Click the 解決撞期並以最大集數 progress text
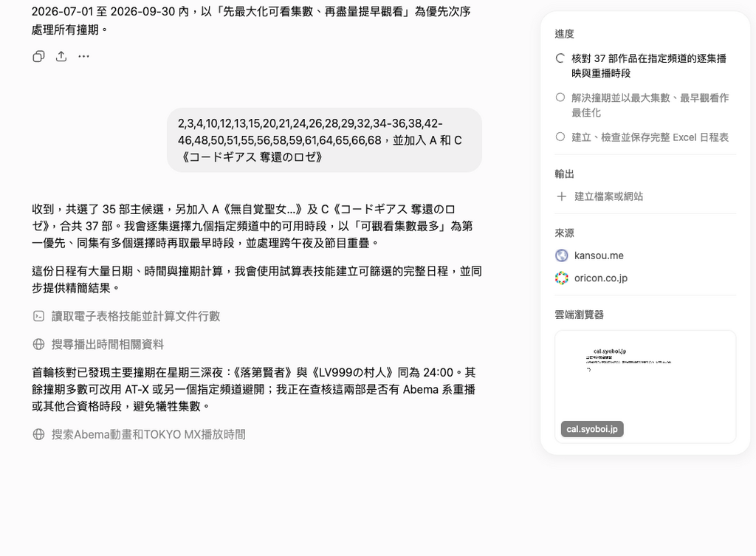756x556 pixels. point(650,105)
